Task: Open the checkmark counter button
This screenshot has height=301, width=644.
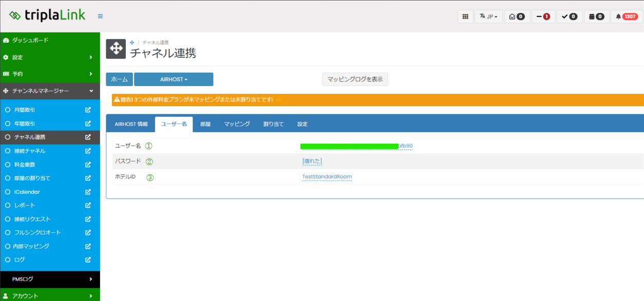Action: [x=570, y=16]
